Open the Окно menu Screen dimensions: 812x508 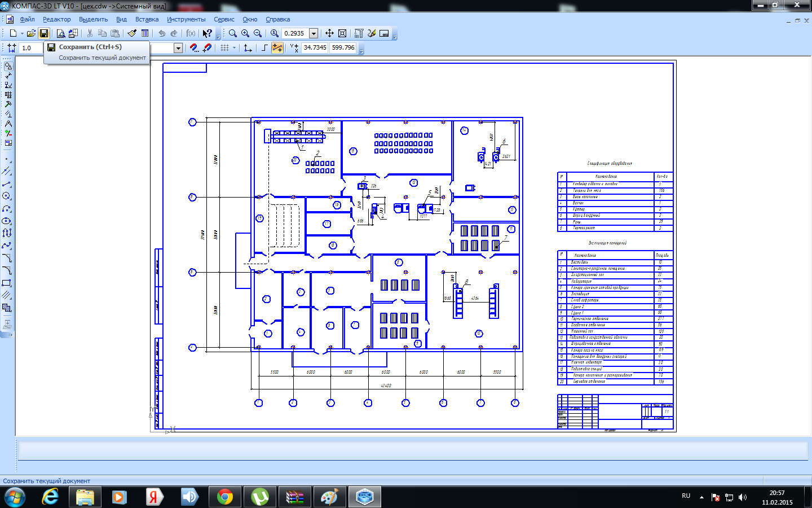(250, 19)
